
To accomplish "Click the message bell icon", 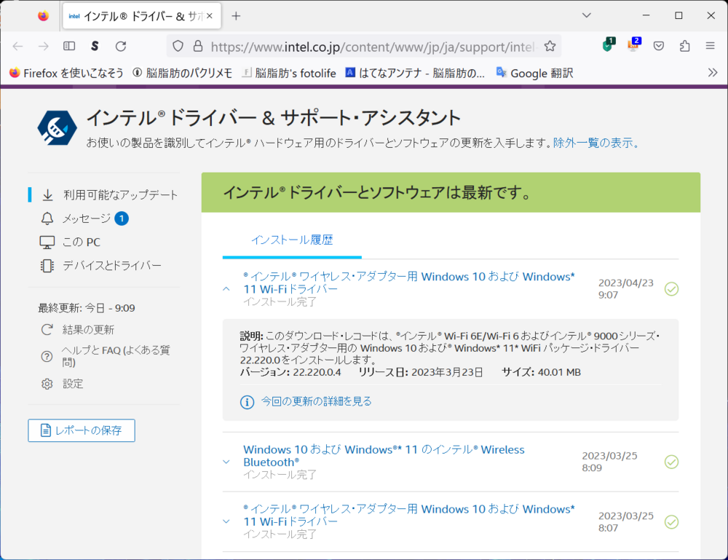I will 47,218.
